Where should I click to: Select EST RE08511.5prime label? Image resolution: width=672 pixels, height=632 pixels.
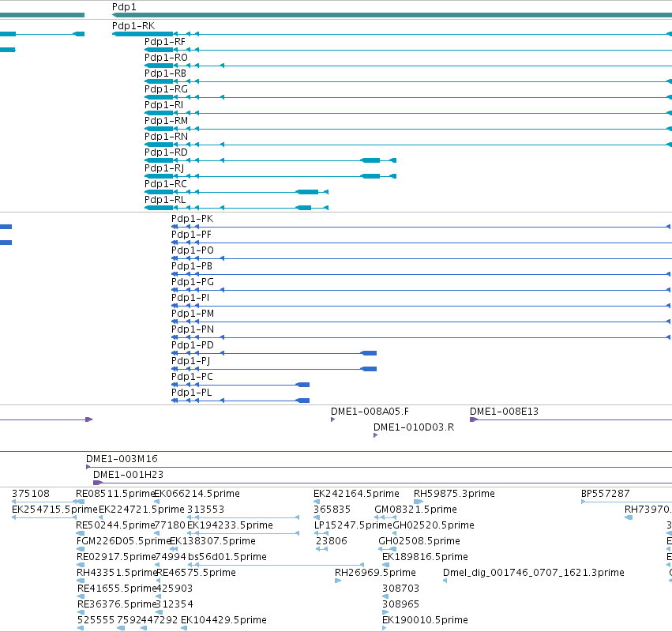point(115,494)
